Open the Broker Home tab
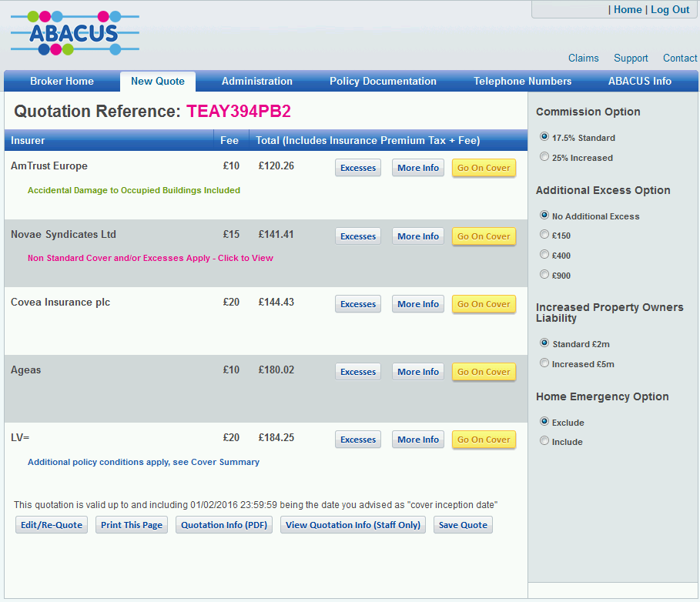This screenshot has width=700, height=602. (62, 82)
